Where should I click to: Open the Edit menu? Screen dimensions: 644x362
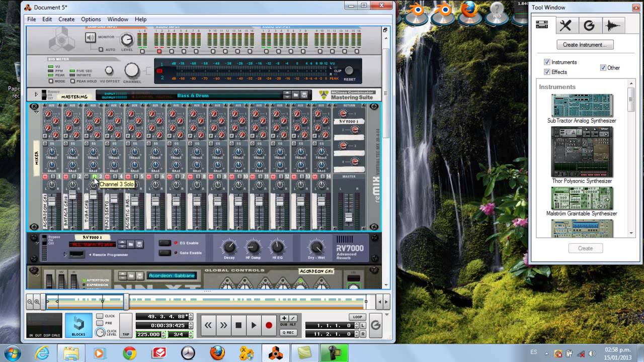coord(47,19)
